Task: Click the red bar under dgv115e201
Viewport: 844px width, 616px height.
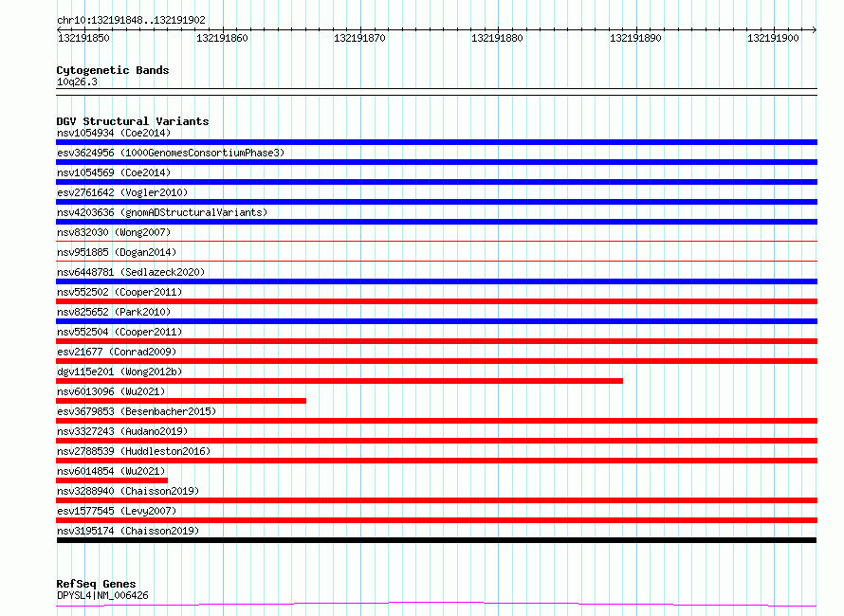Action: pyautogui.click(x=339, y=381)
